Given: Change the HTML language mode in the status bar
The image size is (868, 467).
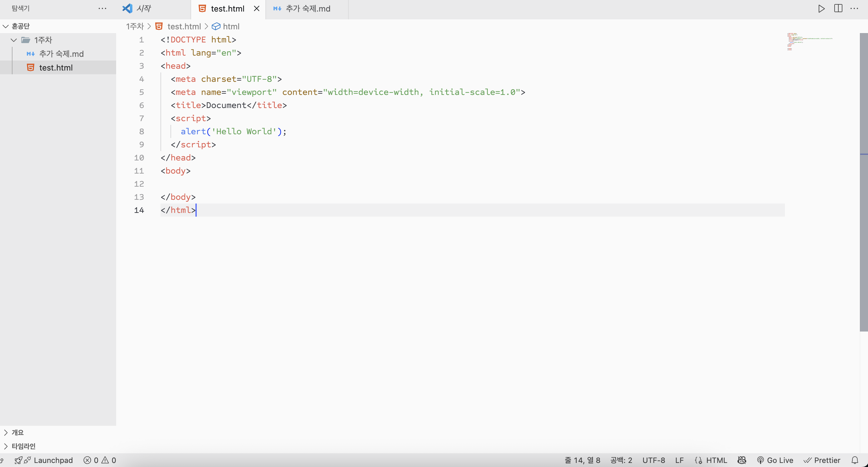Looking at the screenshot, I should pyautogui.click(x=716, y=460).
